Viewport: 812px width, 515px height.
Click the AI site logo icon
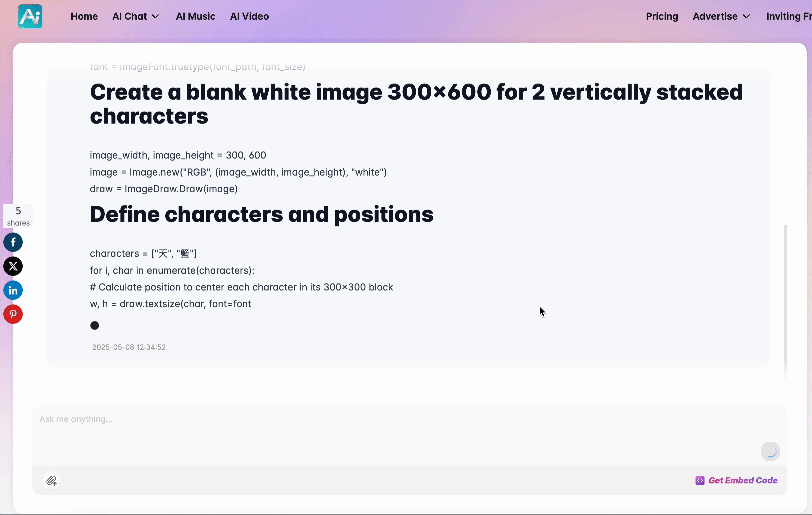(x=30, y=16)
